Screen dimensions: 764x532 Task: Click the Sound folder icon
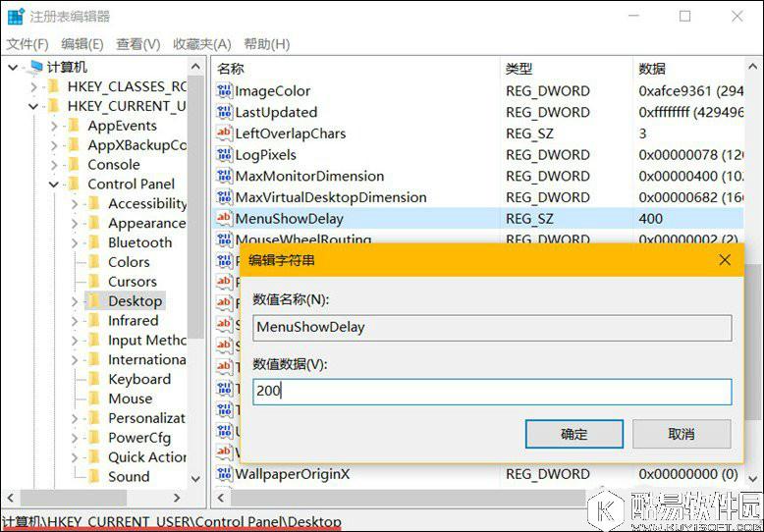94,476
